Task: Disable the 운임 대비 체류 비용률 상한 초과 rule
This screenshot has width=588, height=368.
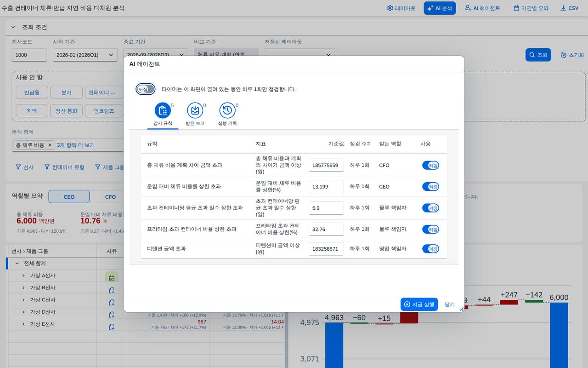Action: coord(430,186)
